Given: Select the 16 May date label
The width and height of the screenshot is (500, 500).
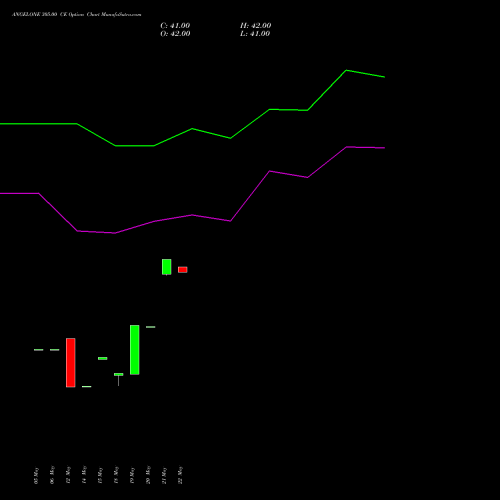Looking at the screenshot, I should click(116, 475).
